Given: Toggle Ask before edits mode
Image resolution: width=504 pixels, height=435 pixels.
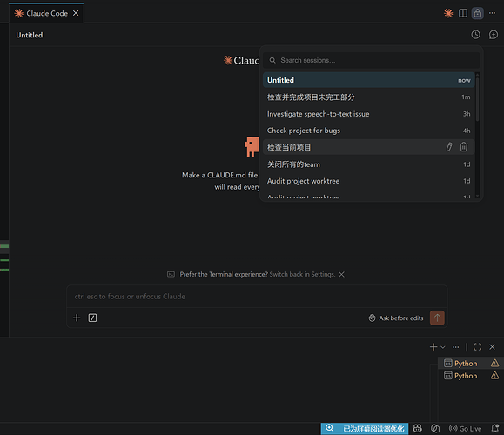Looking at the screenshot, I should [x=396, y=318].
